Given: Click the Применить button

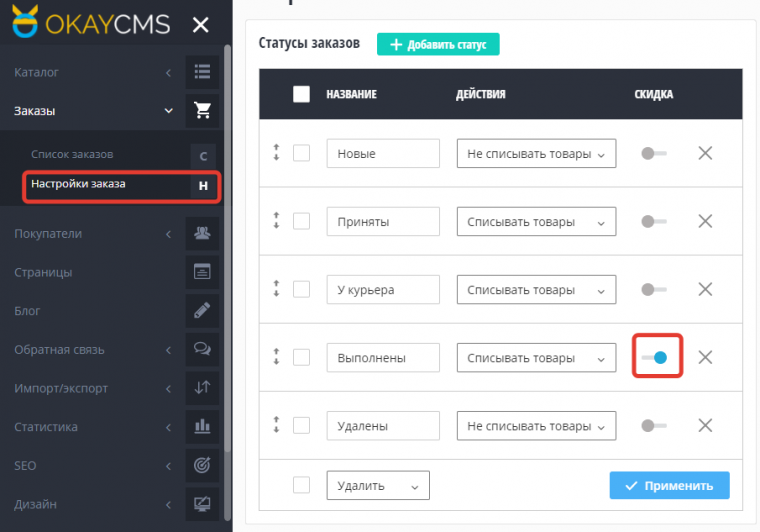Looking at the screenshot, I should click(x=669, y=486).
